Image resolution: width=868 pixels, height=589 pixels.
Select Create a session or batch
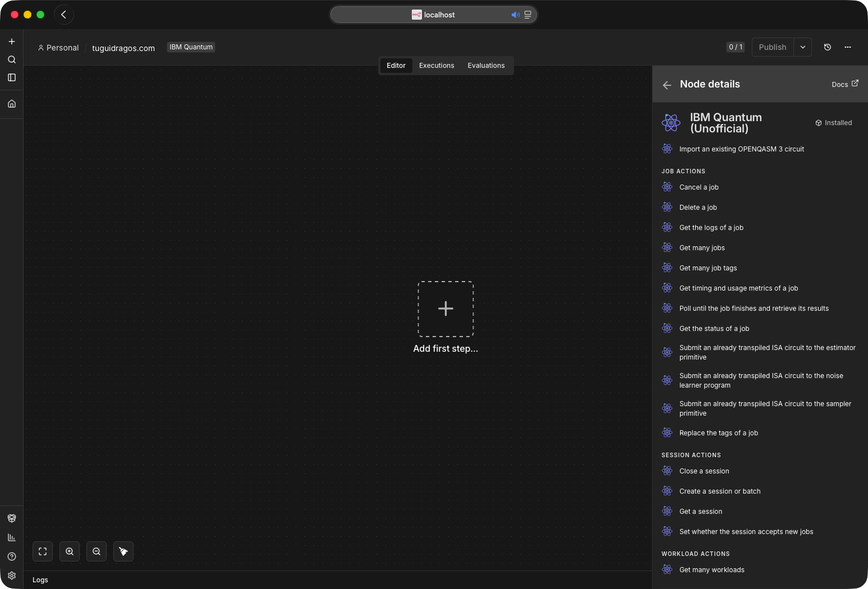click(760, 491)
